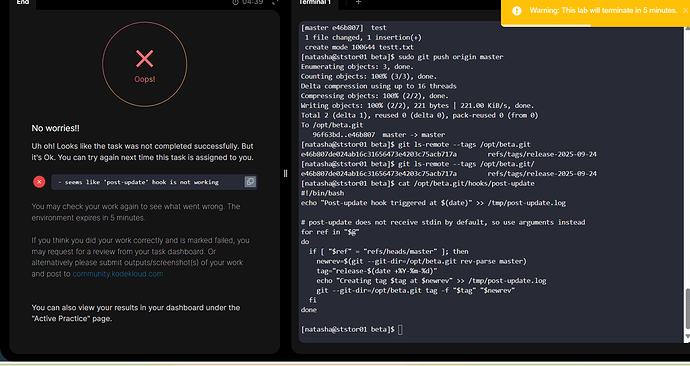Click the expand panel icon near timer
The image size is (690, 366).
275,2
